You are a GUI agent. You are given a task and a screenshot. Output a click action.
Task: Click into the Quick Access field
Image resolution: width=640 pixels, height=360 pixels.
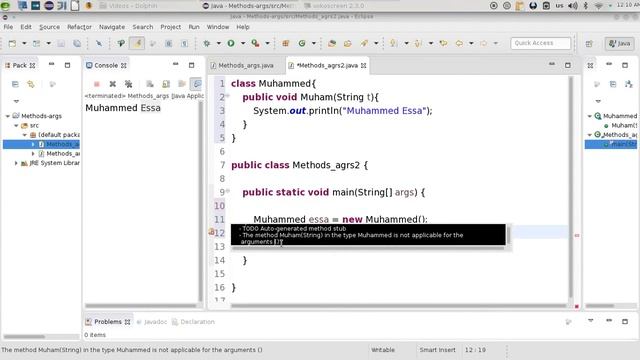(x=540, y=43)
